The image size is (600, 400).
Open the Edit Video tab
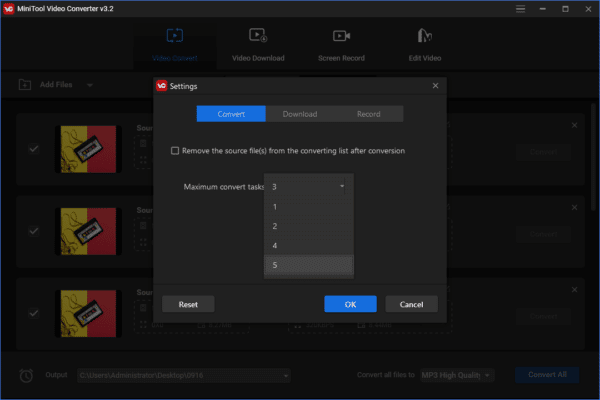click(425, 45)
